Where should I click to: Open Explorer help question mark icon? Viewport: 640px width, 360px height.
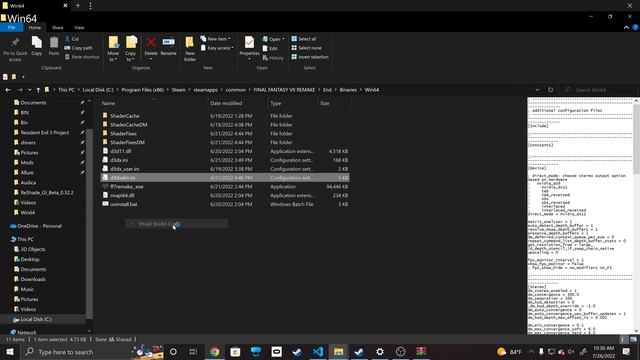click(635, 27)
